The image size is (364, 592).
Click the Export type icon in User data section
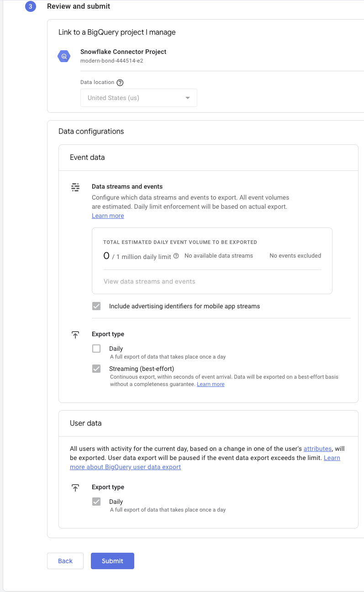click(75, 487)
